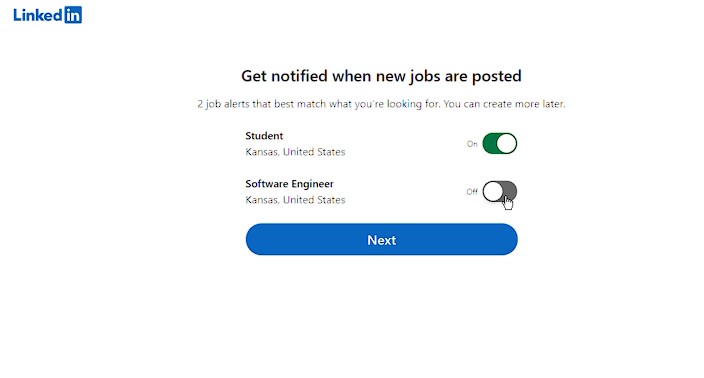This screenshot has width=704, height=378.
Task: Enable the Software Engineer job alert toggle
Action: [500, 192]
